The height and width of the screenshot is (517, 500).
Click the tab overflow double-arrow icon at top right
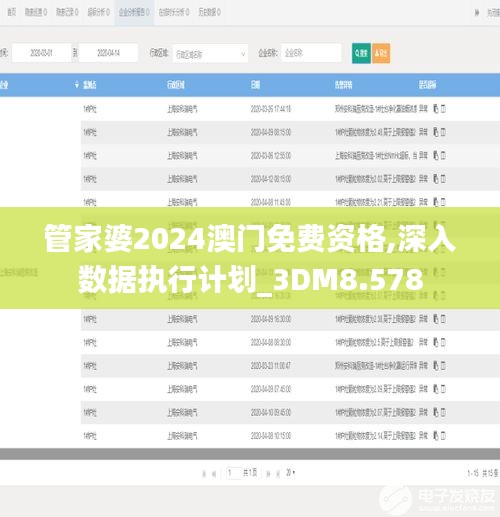point(477,13)
